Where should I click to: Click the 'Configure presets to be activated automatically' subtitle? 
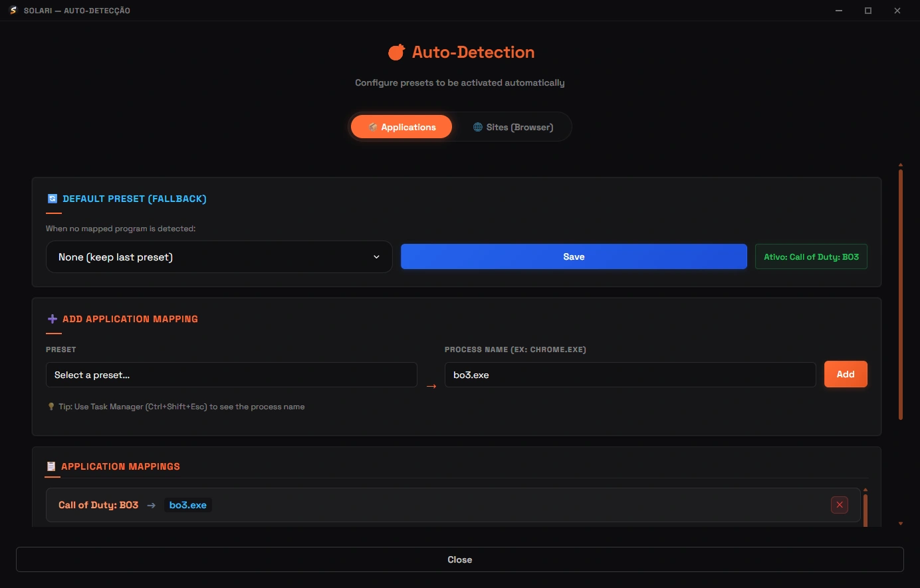460,82
